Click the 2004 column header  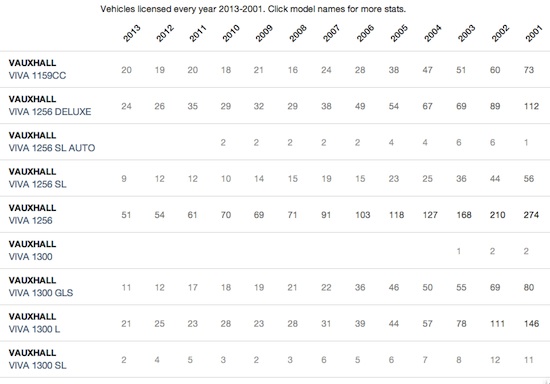(x=432, y=33)
